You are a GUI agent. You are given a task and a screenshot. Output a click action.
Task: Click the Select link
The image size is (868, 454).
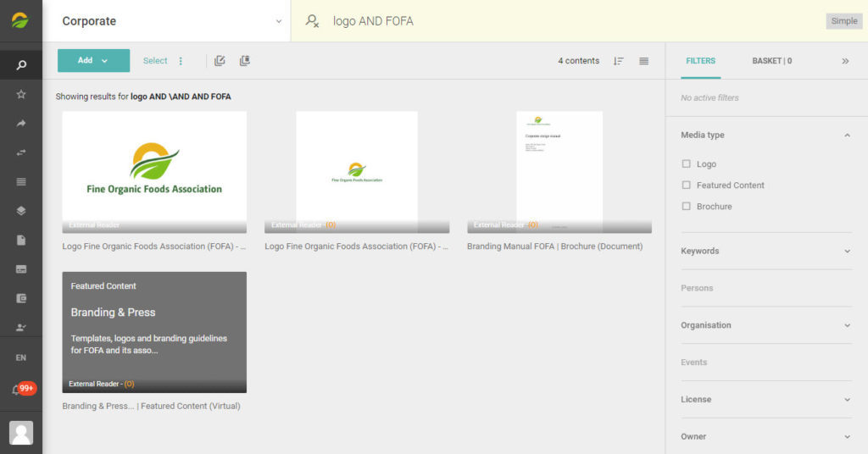pos(155,61)
